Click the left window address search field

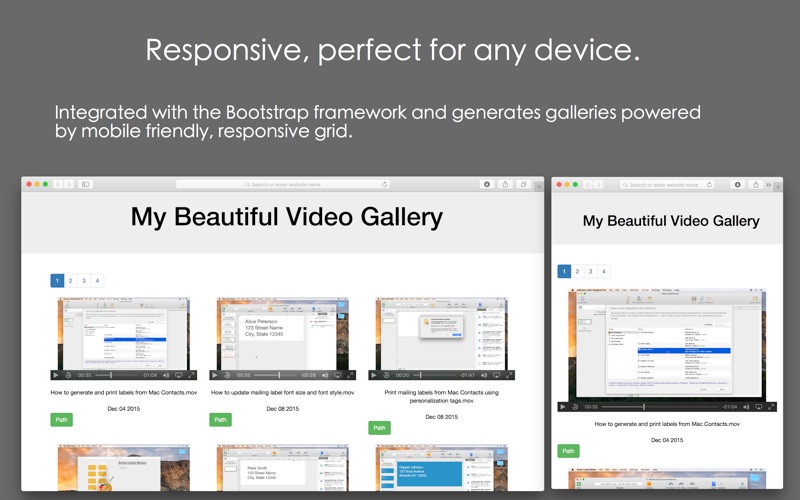283,184
